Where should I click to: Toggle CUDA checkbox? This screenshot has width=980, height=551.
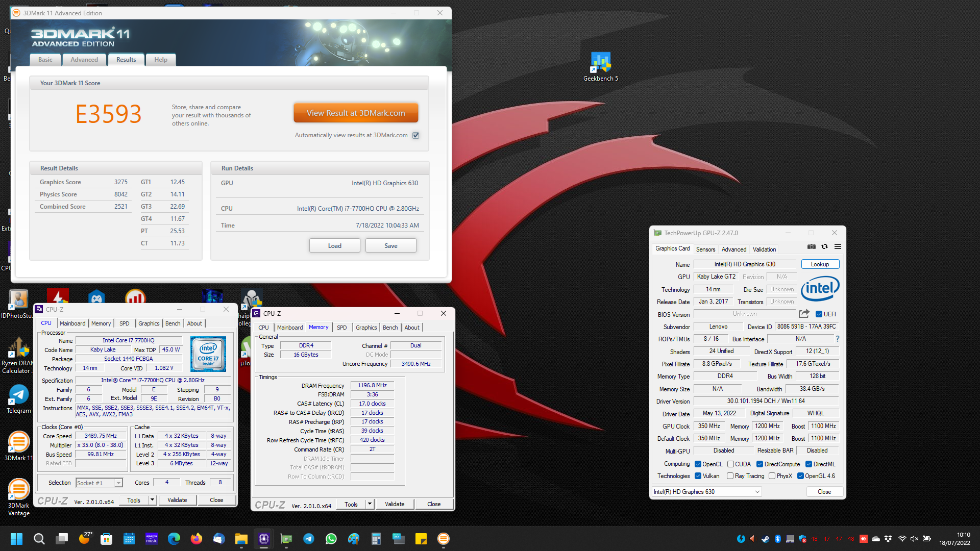[731, 464]
